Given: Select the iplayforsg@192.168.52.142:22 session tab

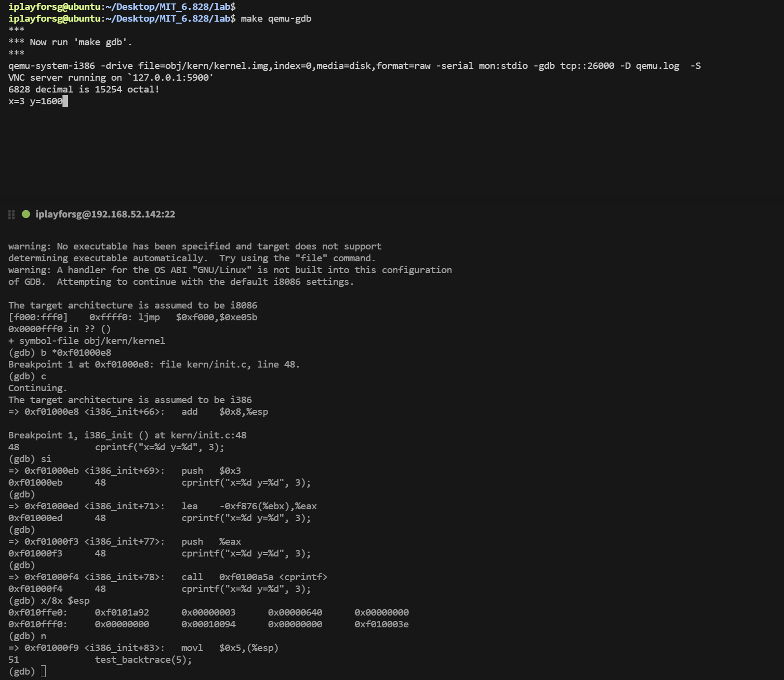Looking at the screenshot, I should [105, 214].
